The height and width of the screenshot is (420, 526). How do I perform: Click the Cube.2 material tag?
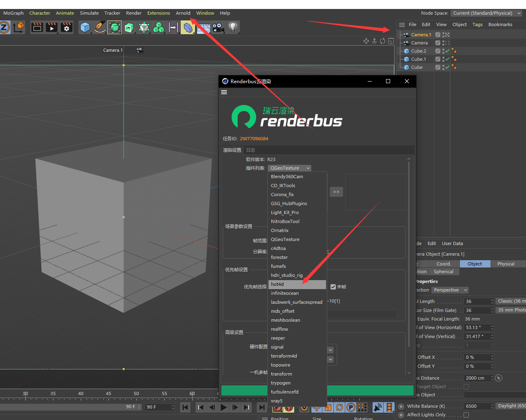pyautogui.click(x=454, y=51)
